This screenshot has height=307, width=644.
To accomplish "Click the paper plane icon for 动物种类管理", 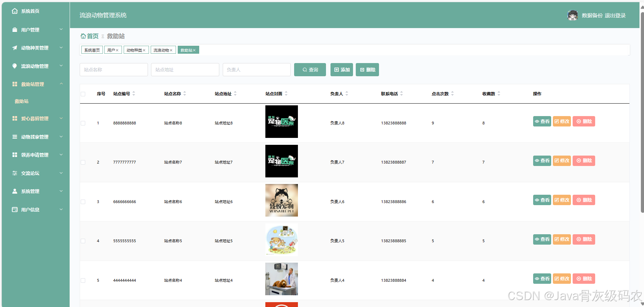I will point(15,48).
